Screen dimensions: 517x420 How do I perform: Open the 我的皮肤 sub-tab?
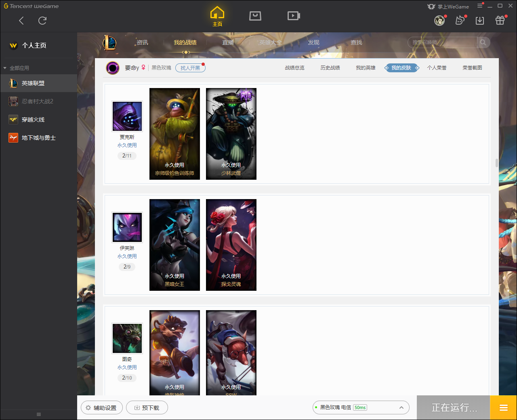pyautogui.click(x=401, y=68)
